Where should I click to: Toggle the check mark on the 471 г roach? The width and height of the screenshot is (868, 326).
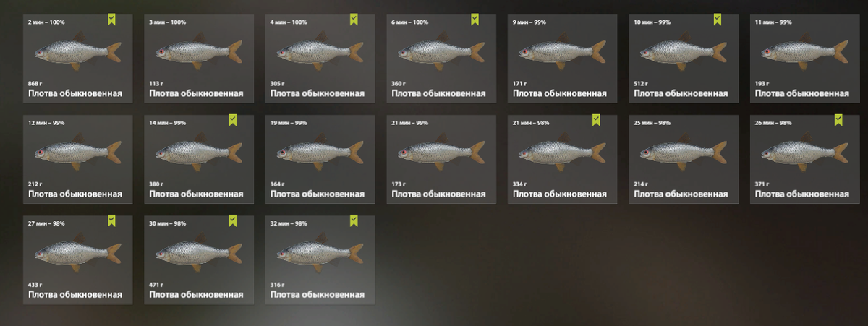click(233, 221)
